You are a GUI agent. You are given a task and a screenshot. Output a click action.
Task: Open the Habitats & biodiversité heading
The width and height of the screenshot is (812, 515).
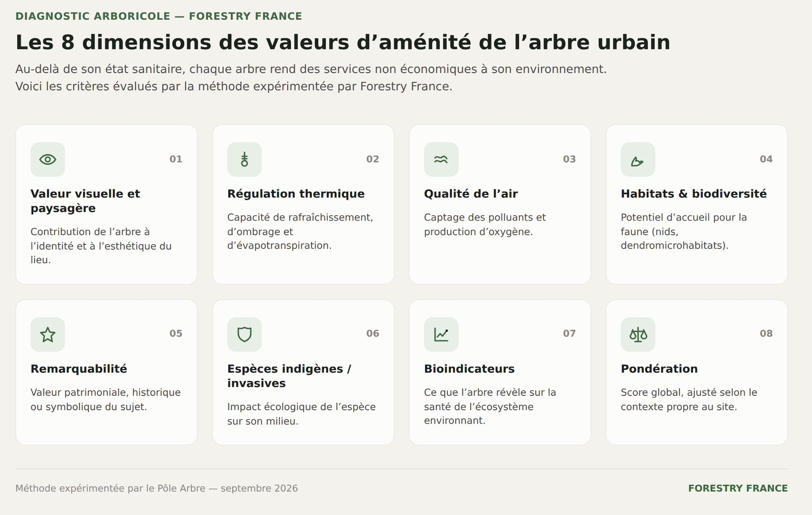(x=694, y=194)
